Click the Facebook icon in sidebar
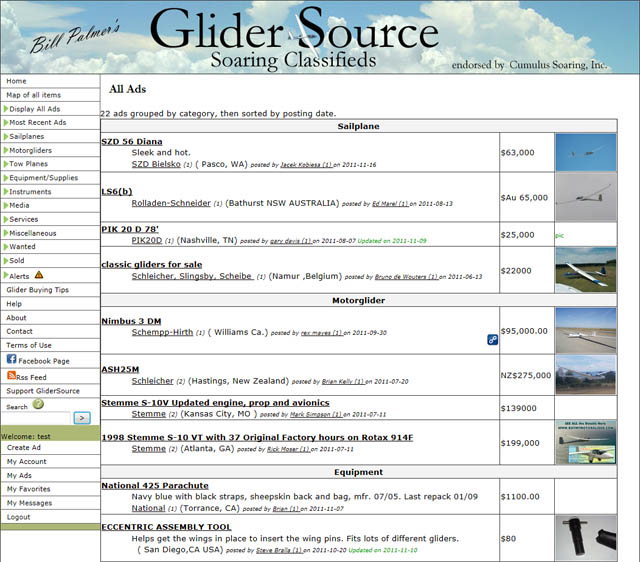Viewport: 640px width, 562px height. (11, 359)
